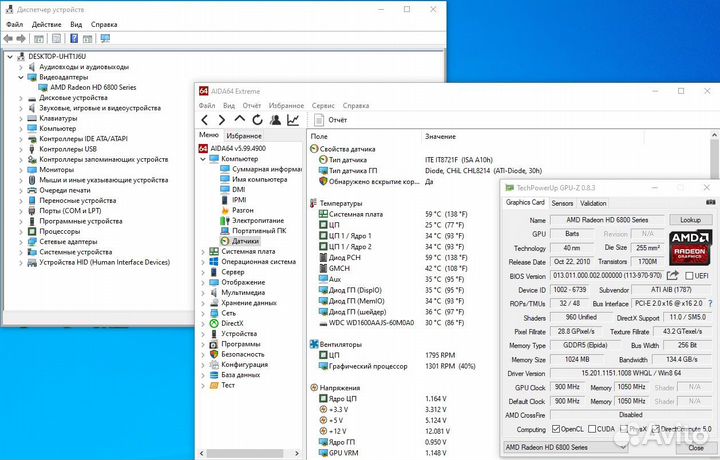Click GPU-Z BIOS export share icon
Image resolution: width=720 pixels, height=460 pixels.
click(x=673, y=275)
